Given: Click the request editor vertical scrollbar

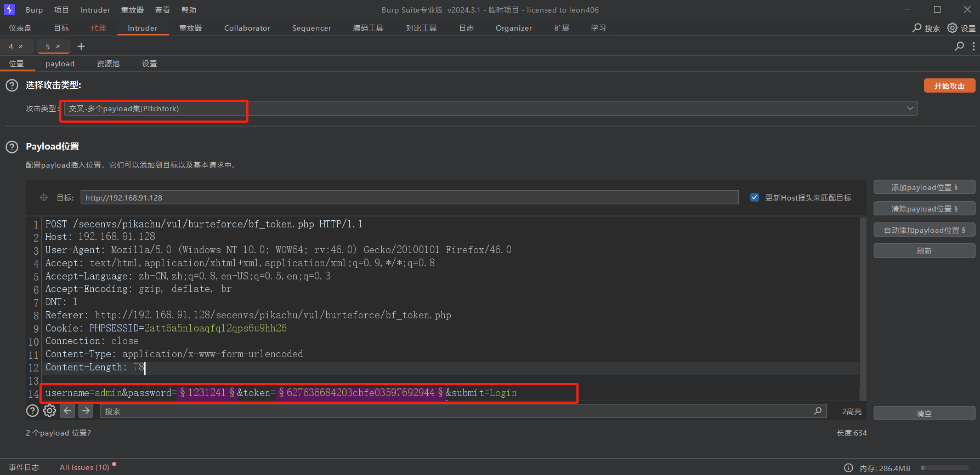Looking at the screenshot, I should tap(863, 308).
